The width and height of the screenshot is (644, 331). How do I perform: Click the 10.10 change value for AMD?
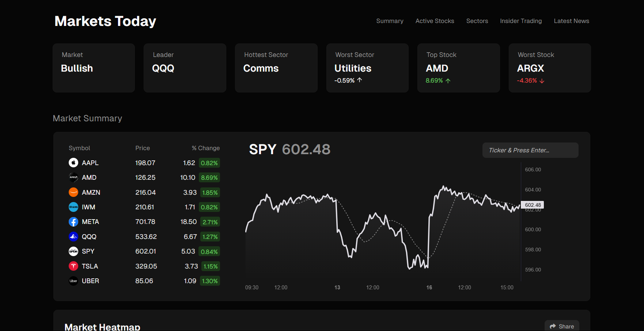tap(187, 178)
